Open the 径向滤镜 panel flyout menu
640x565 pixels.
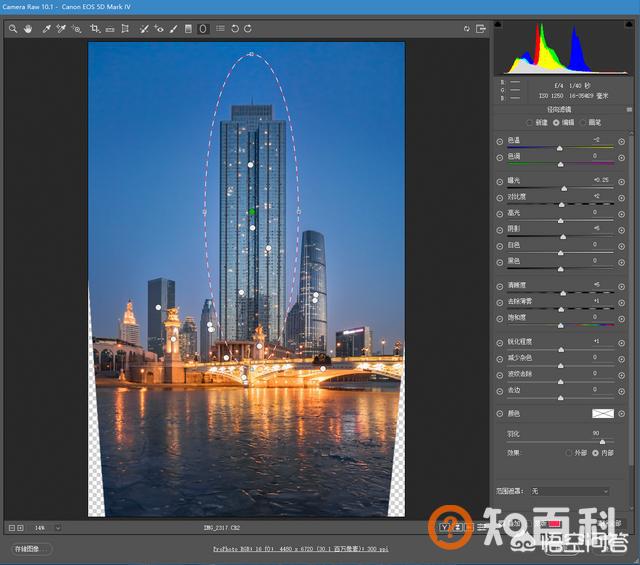pos(629,109)
